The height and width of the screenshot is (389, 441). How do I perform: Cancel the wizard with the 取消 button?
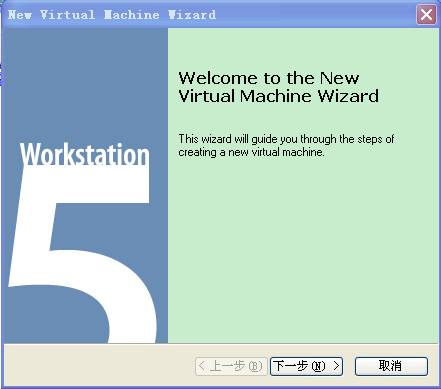[x=391, y=366]
